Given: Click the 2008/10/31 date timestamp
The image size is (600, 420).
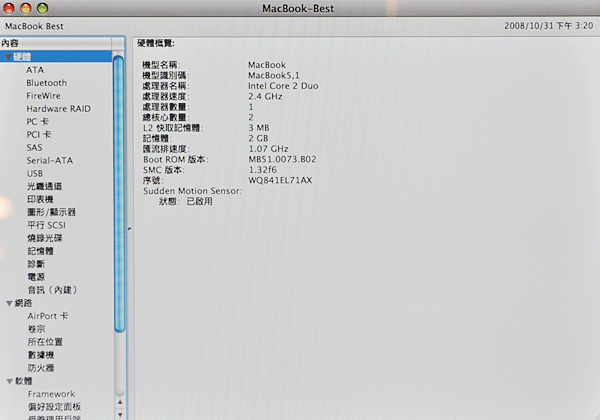Looking at the screenshot, I should point(549,26).
